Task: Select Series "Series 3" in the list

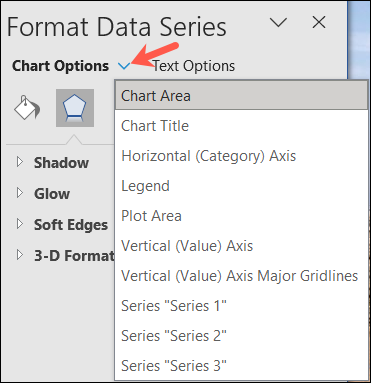Action: (241, 366)
